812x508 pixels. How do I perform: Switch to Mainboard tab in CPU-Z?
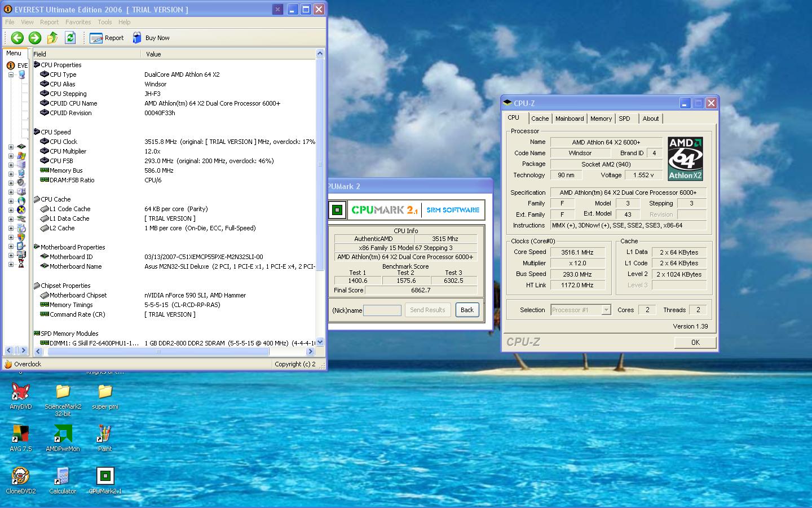[570, 119]
